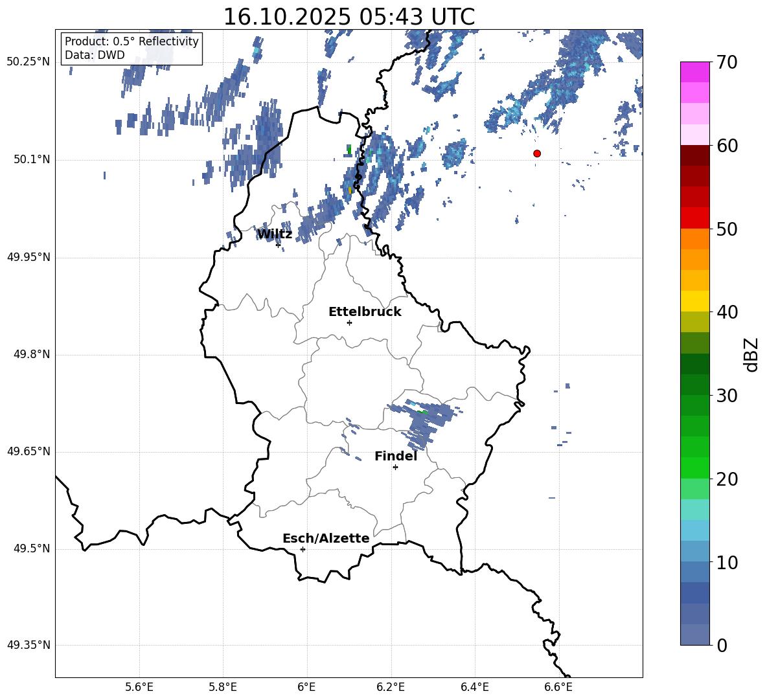Click the Esch/Alzette city label
Image resolution: width=767 pixels, height=700 pixels.
click(x=326, y=538)
